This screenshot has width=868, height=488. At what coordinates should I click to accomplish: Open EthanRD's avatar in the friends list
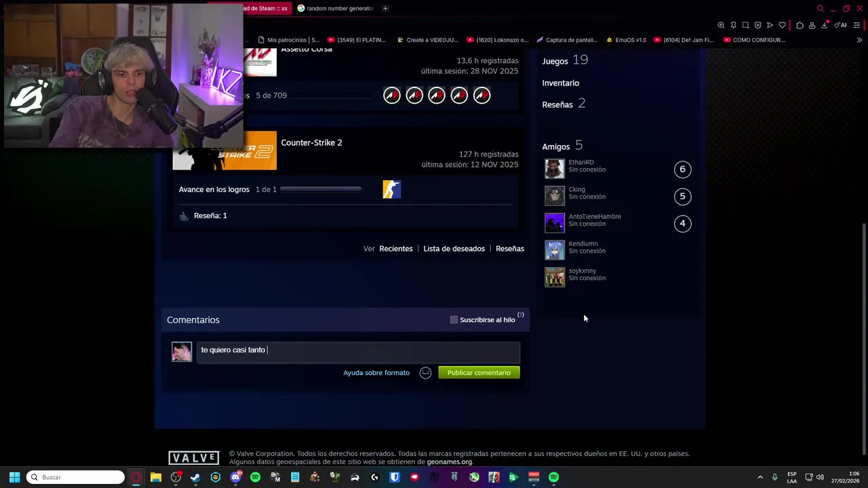tap(555, 169)
